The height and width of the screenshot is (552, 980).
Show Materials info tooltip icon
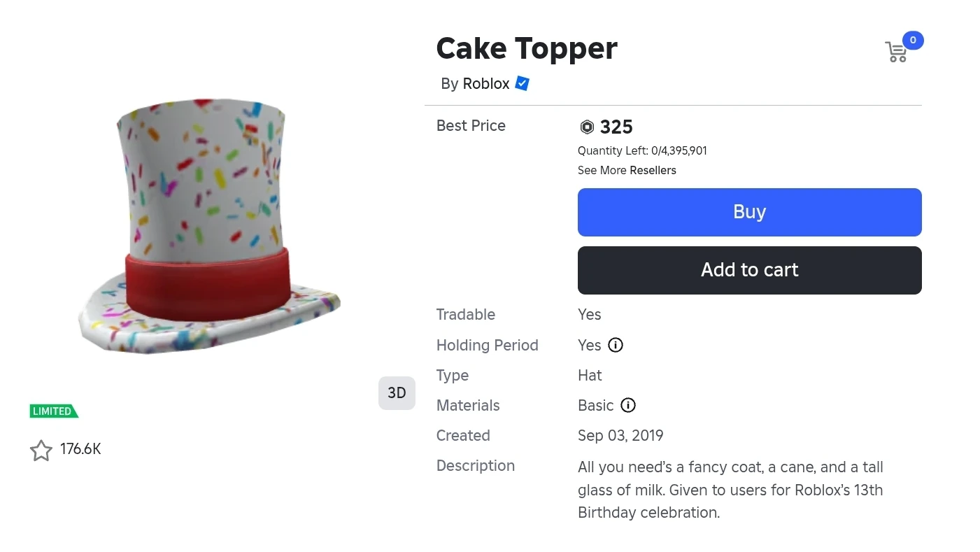[628, 406]
